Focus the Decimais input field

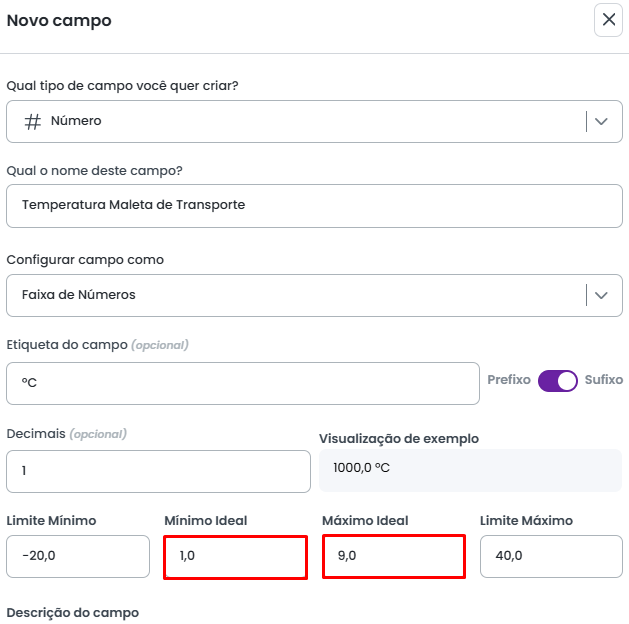pyautogui.click(x=158, y=471)
